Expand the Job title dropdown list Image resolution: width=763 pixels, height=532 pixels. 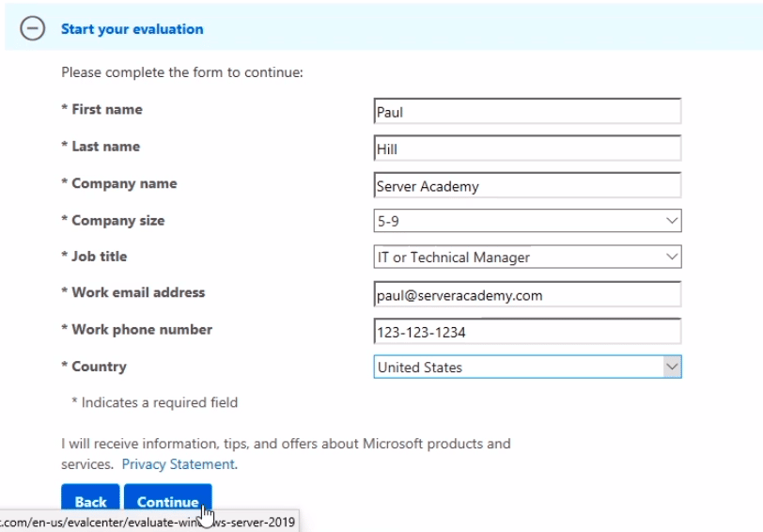pos(526,258)
